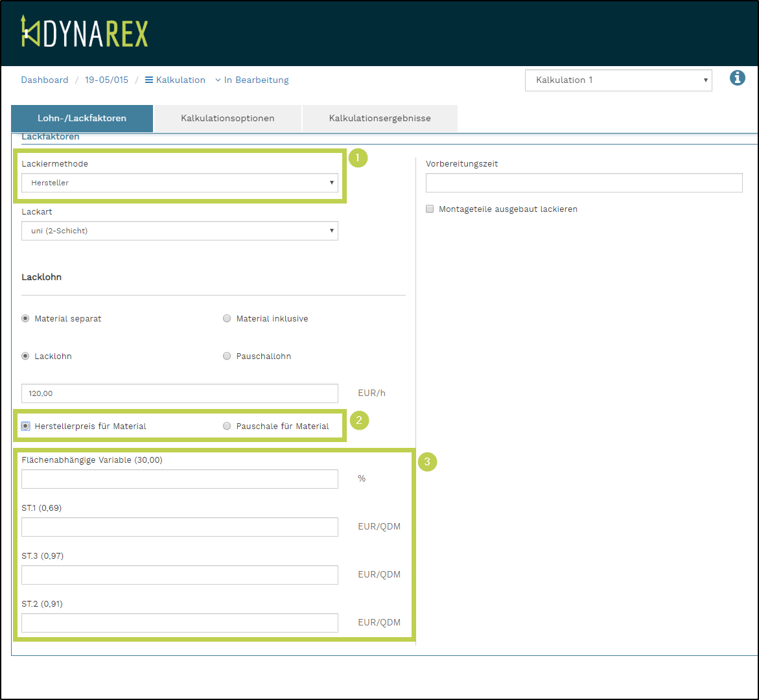This screenshot has width=759, height=700.
Task: Switch to the Kalkulationsergebnisse tab
Action: coord(380,119)
